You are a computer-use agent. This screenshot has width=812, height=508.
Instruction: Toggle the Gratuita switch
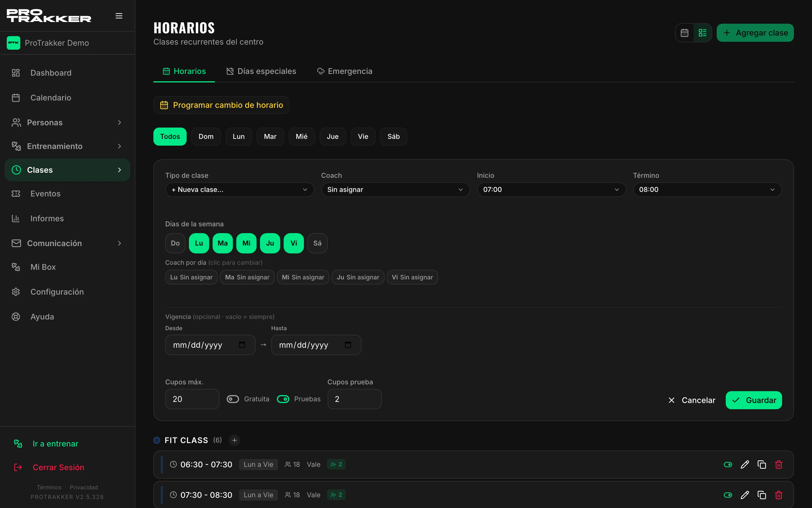point(233,399)
